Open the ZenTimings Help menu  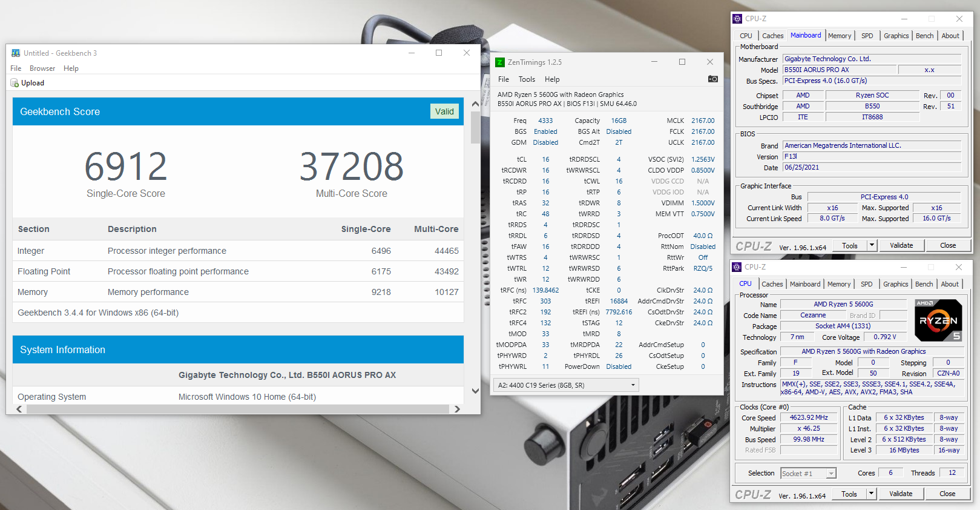tap(552, 79)
